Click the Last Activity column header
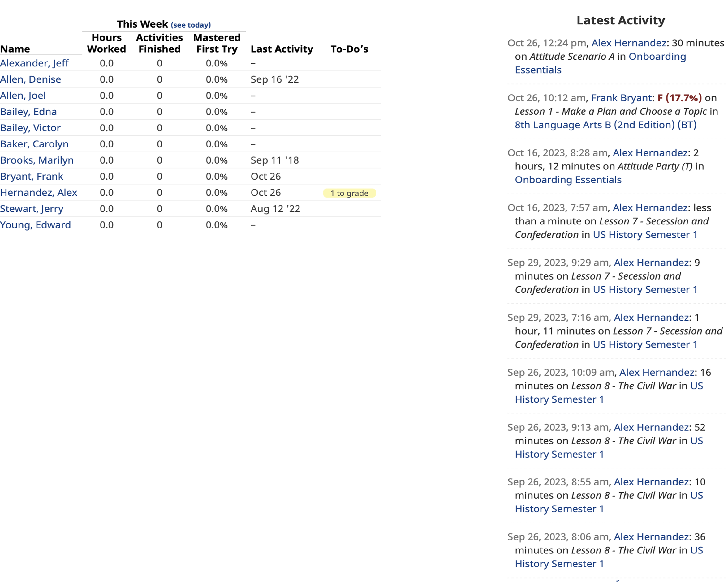 (282, 49)
